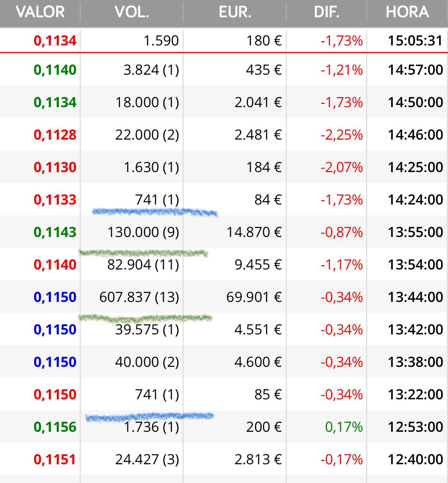
Task: Click the -0,17% difference value
Action: [342, 459]
